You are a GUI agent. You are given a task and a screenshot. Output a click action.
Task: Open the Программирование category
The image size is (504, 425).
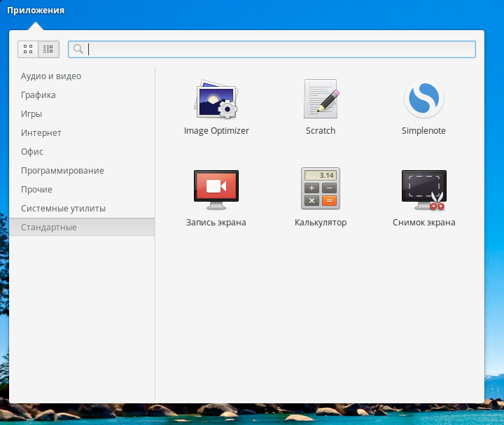62,171
